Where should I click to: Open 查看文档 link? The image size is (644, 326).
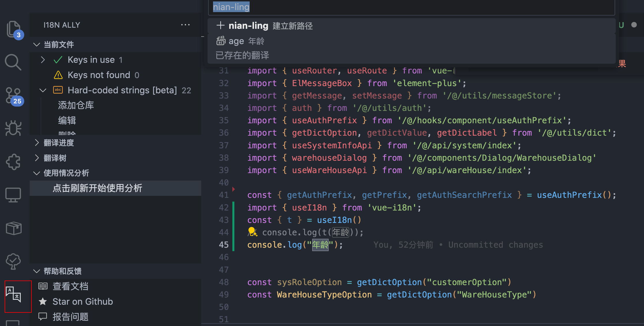(x=70, y=286)
